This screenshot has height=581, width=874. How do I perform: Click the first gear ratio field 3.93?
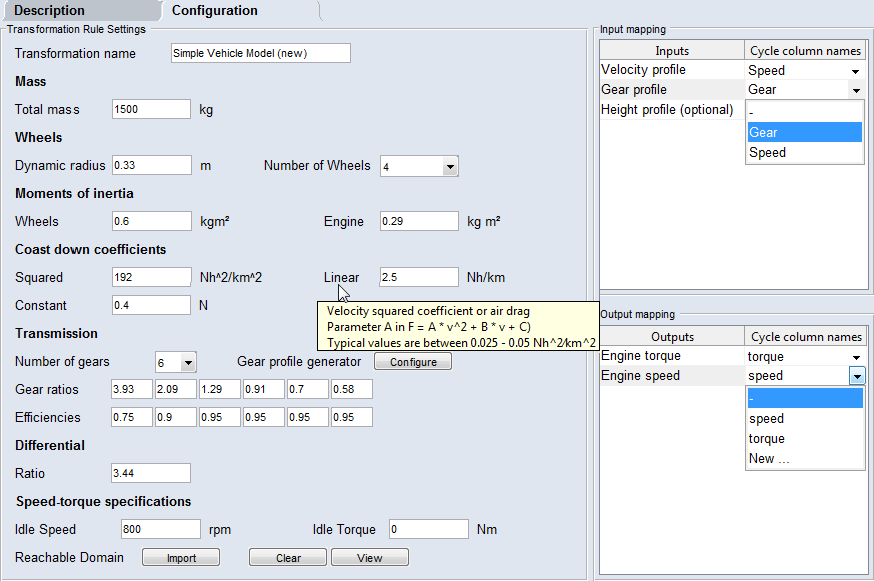pyautogui.click(x=131, y=389)
